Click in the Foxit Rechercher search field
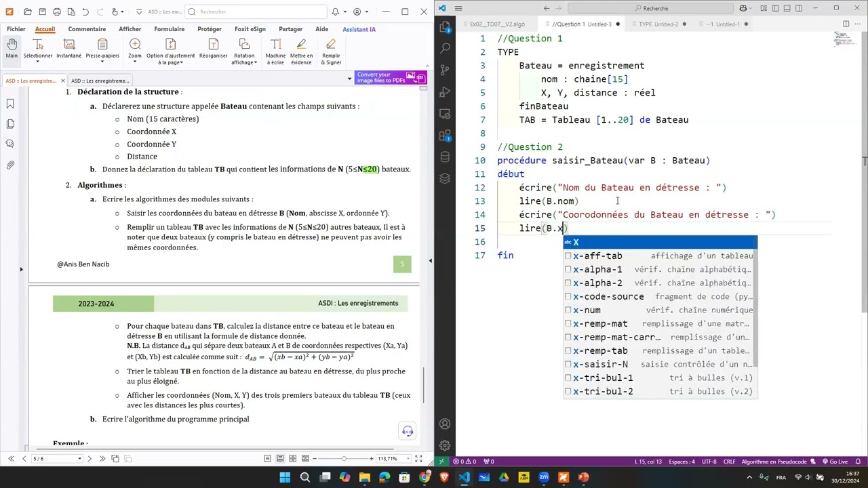 click(254, 12)
